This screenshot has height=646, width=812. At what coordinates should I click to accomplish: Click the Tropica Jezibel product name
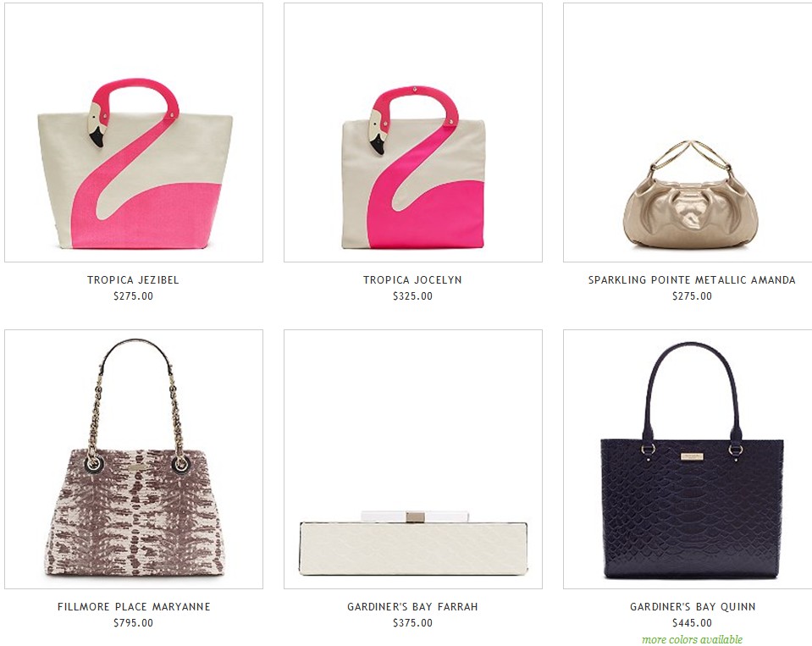click(133, 280)
